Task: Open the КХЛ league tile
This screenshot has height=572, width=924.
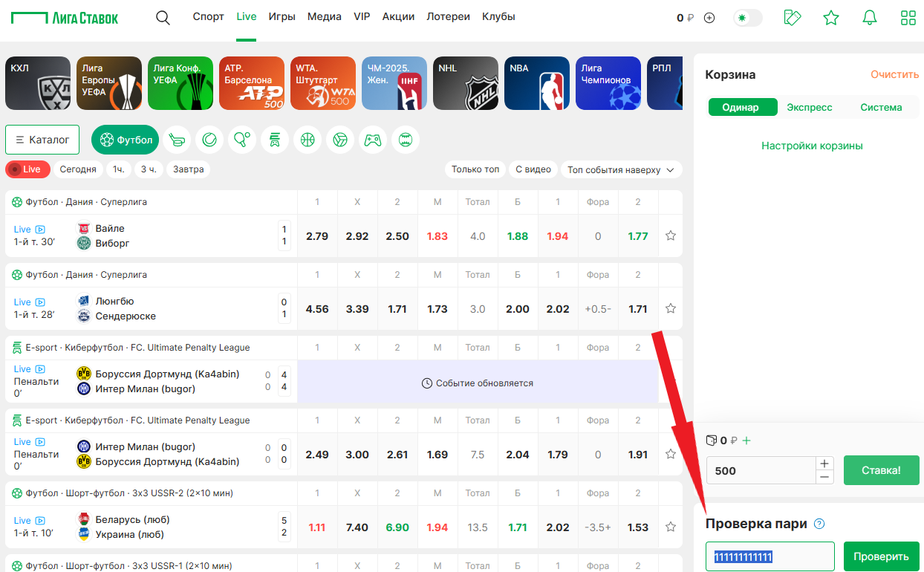Action: [36, 83]
